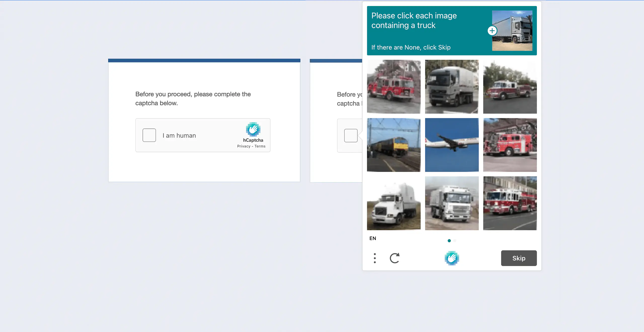Select the yellow-front train image
Screen dimensions: 644x332
(394, 145)
